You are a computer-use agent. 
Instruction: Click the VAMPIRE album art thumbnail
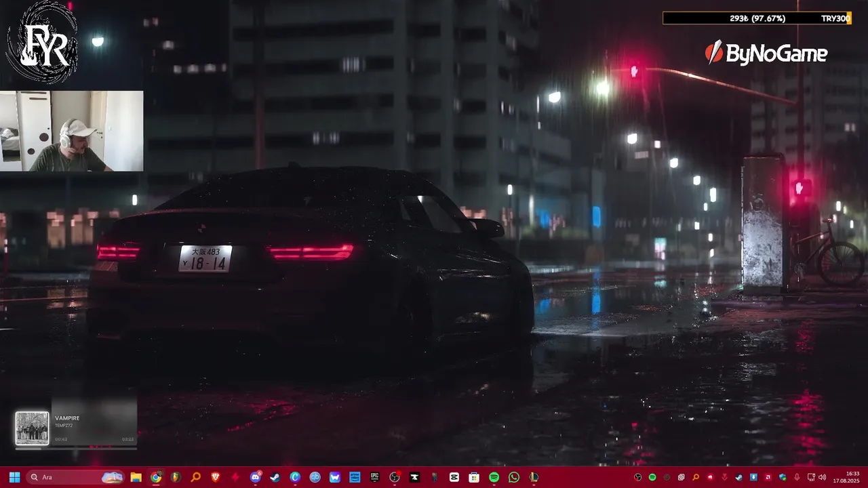(x=32, y=428)
